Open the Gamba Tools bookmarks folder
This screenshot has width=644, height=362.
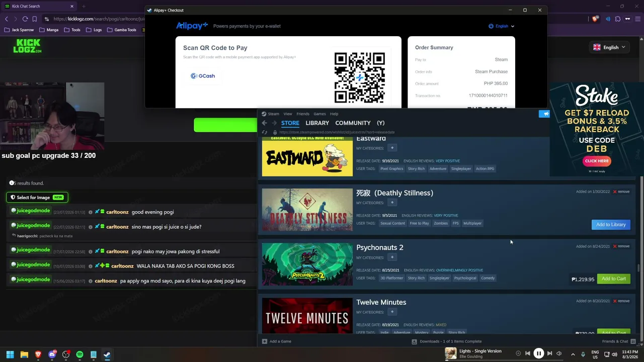pyautogui.click(x=121, y=30)
